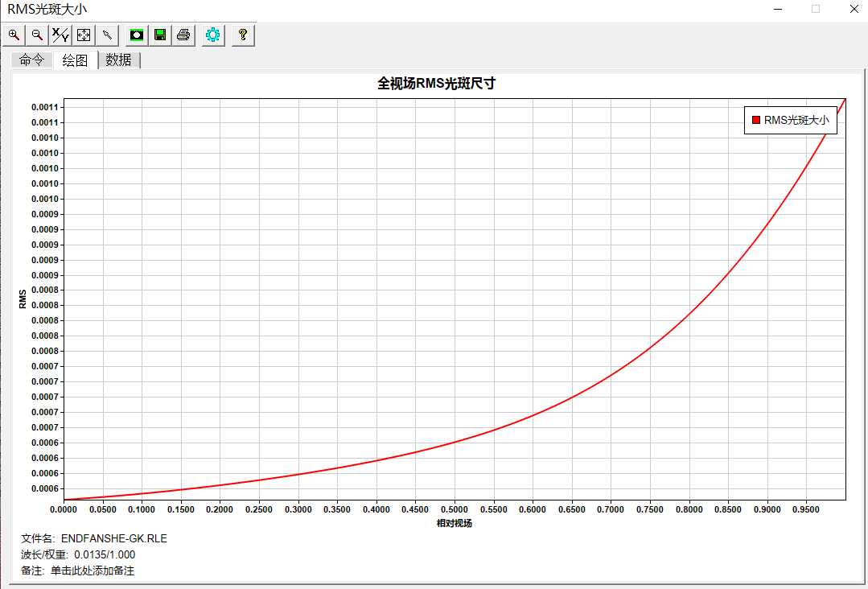Image resolution: width=868 pixels, height=589 pixels.
Task: Select the 绘图 tab
Action: pos(76,60)
